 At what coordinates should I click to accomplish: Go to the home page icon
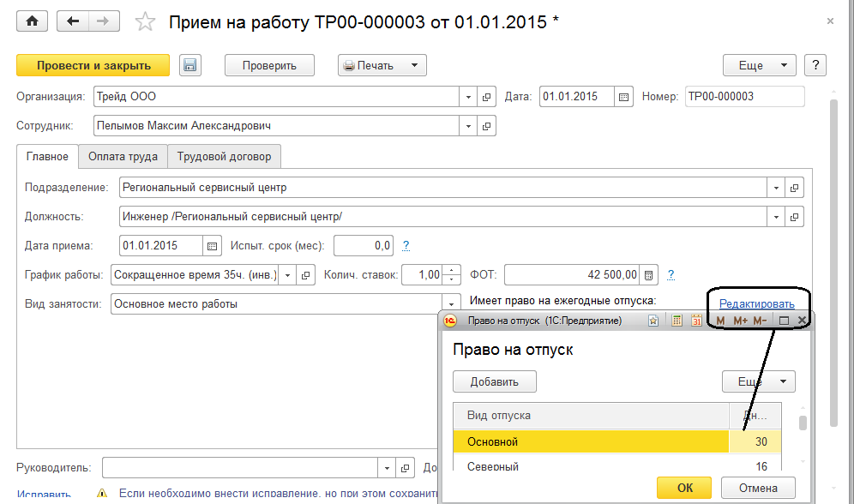pyautogui.click(x=32, y=21)
